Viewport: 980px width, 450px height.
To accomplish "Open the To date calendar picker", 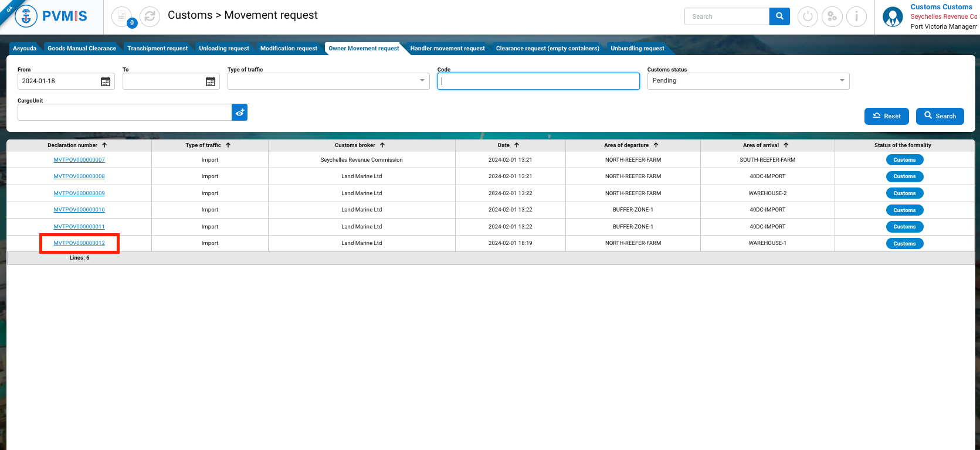I will [x=211, y=81].
